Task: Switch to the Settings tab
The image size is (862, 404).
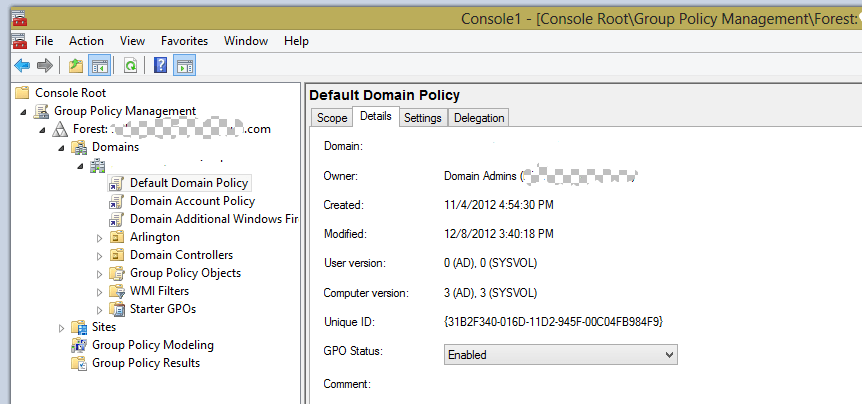Action: click(x=422, y=118)
